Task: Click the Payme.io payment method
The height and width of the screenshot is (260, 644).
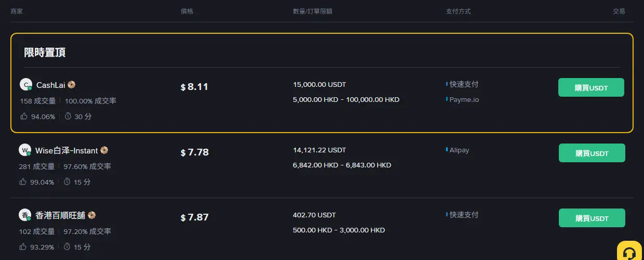Action: (464, 99)
